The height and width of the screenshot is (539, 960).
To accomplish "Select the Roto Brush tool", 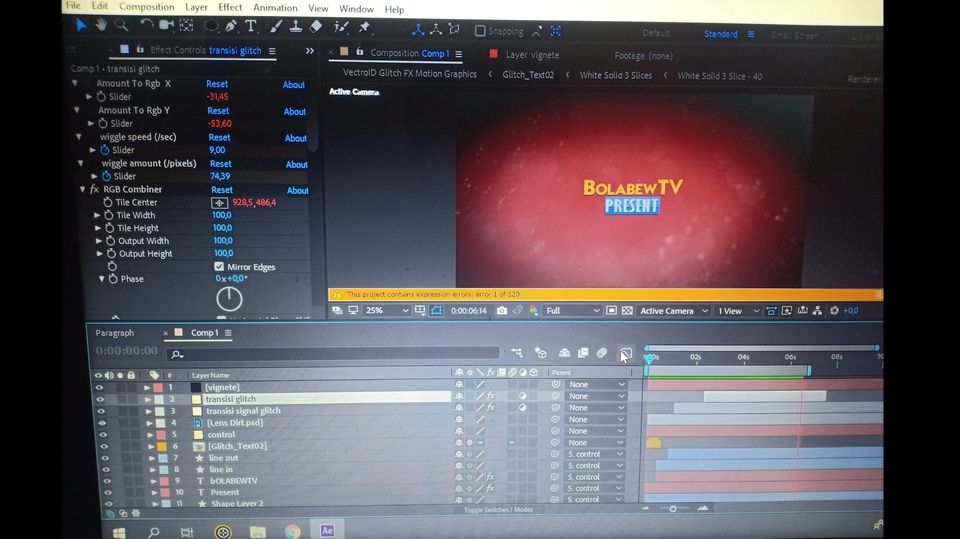I will pos(341,27).
